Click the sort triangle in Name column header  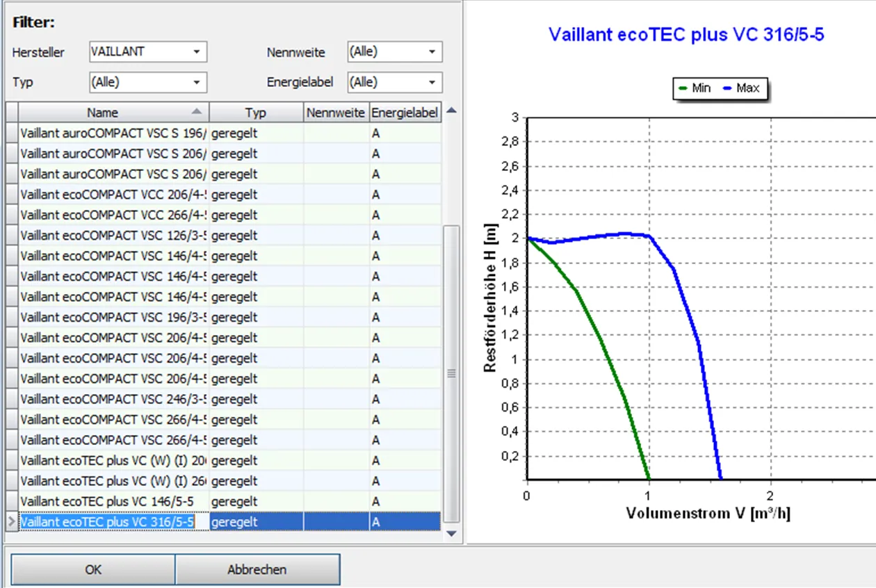[197, 112]
